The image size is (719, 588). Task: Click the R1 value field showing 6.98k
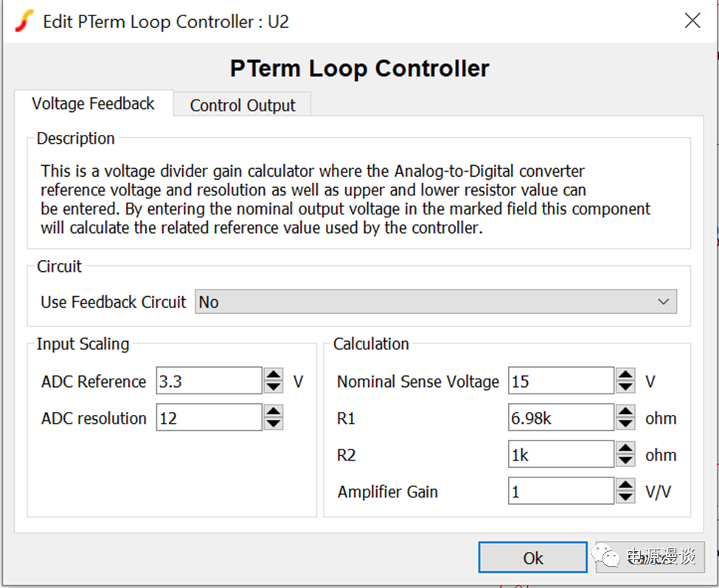click(x=560, y=418)
